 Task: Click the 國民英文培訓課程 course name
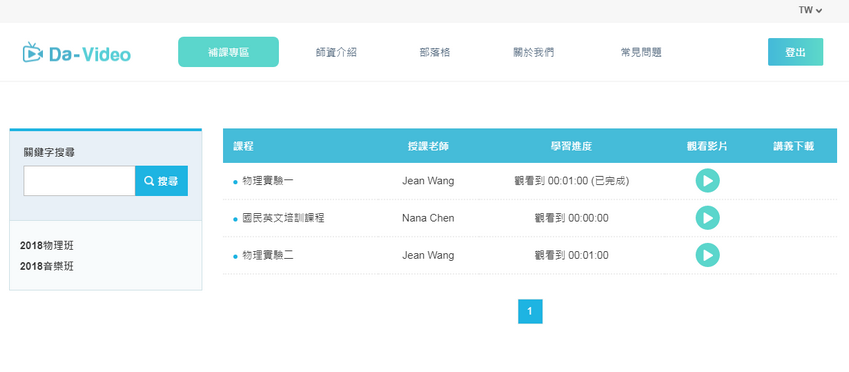tap(283, 218)
